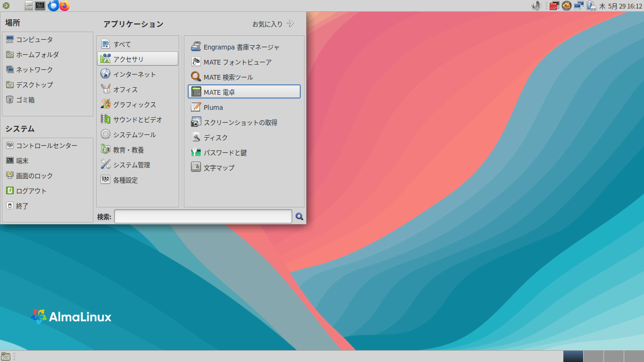Viewport: 644px width, 362px height.
Task: Open コントロールセンター
Action: 48,146
